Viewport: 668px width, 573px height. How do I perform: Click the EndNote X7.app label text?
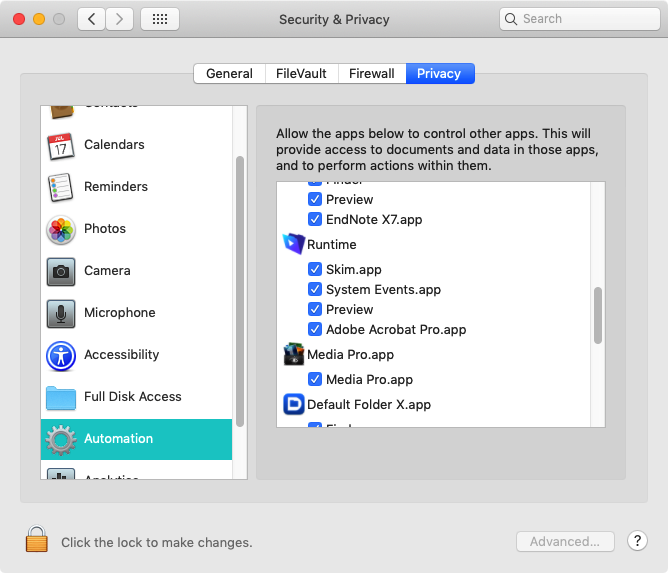click(374, 220)
